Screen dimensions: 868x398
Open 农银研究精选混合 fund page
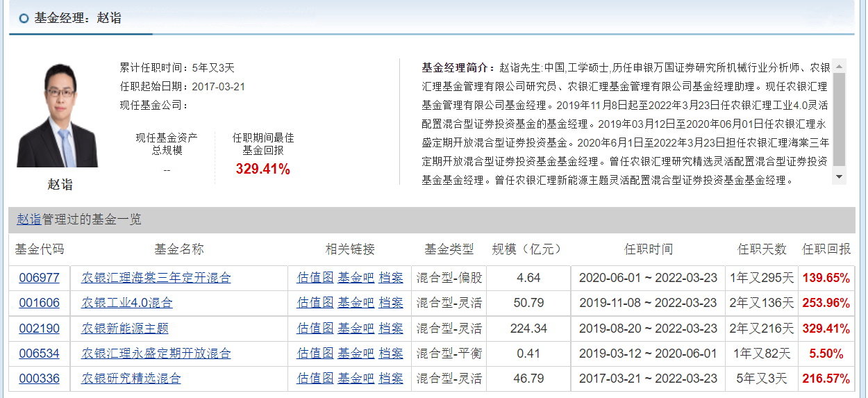coord(131,379)
